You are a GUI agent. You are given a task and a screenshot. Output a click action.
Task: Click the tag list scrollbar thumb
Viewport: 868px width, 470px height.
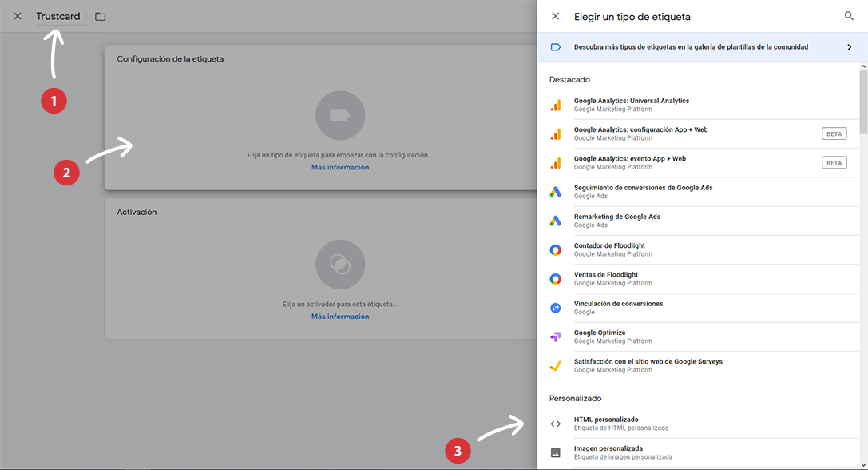(x=863, y=102)
